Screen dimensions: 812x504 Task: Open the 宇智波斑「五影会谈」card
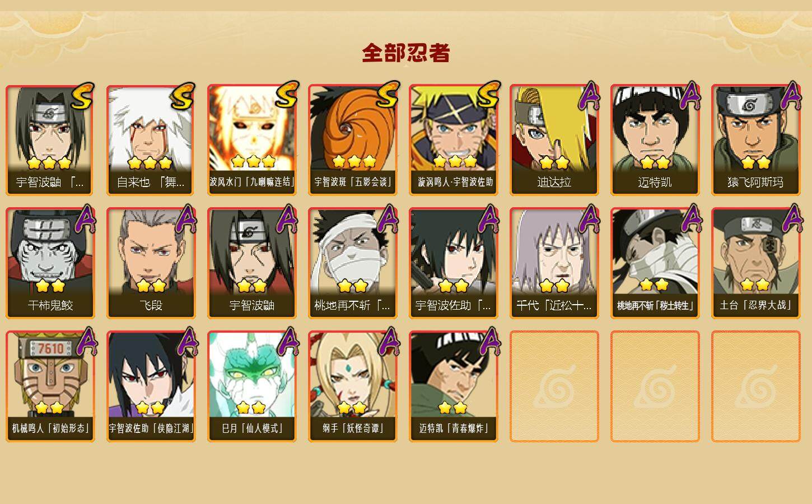[352, 140]
